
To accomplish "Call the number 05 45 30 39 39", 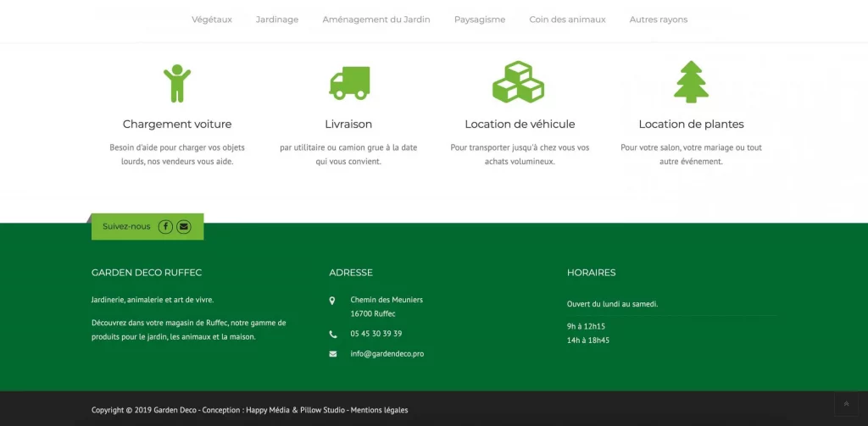I will 376,334.
